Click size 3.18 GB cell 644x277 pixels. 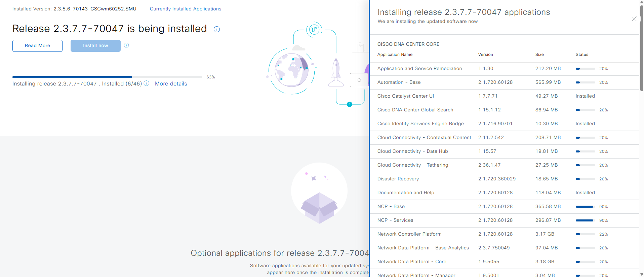coord(545,262)
